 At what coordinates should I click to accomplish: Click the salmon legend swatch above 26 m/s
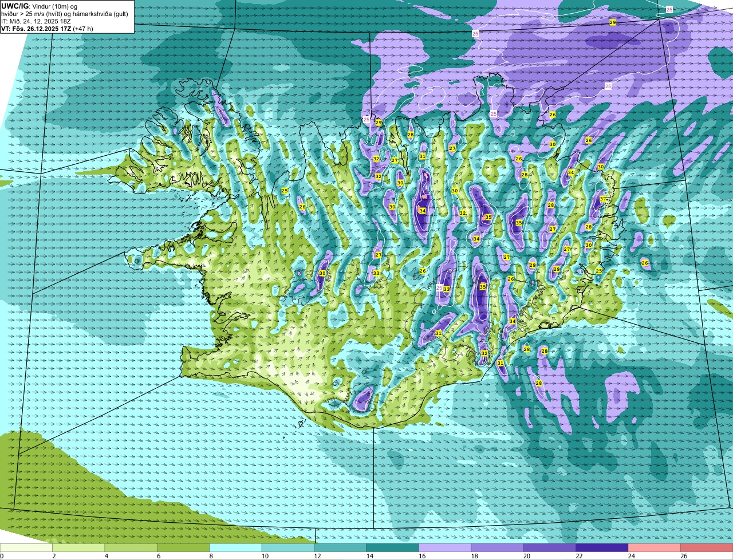point(707,548)
